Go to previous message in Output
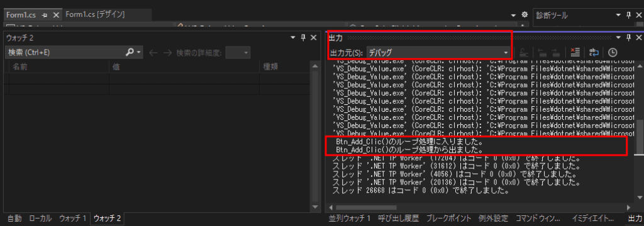Screen dimensions: 644x226 pyautogui.click(x=542, y=53)
